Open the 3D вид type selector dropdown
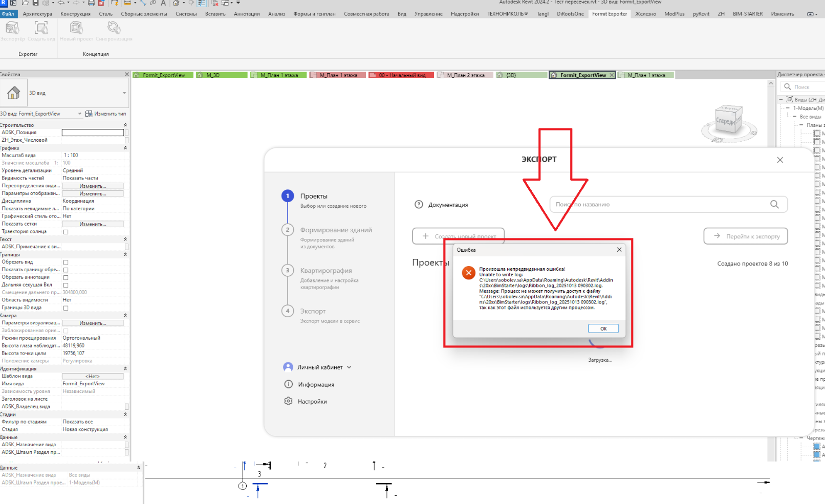 click(124, 93)
